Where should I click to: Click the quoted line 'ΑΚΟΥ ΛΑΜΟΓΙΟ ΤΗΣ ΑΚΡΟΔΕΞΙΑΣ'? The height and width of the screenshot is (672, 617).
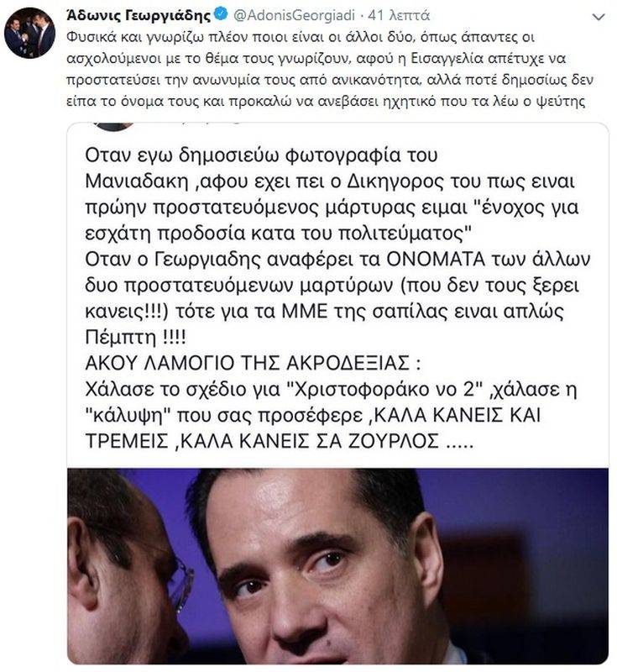coord(253,364)
